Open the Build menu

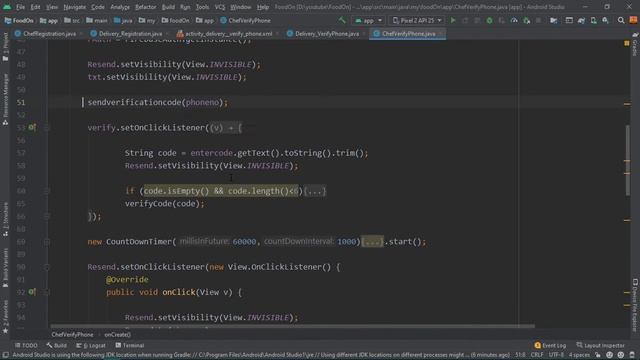(168, 7)
